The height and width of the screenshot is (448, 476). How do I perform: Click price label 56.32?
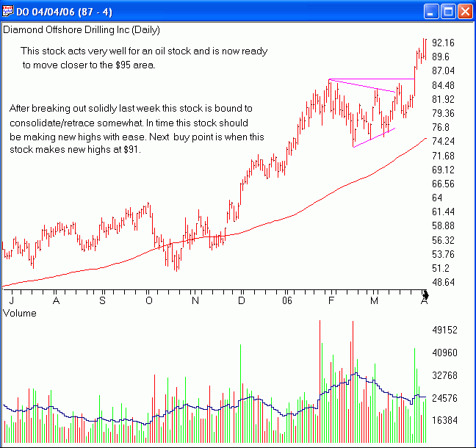[443, 240]
